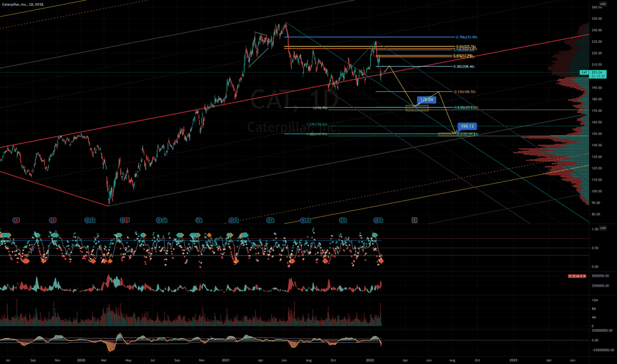Open the green earnings marker near Jan 2021
Viewport: 617px width, 364px height.
point(236,220)
